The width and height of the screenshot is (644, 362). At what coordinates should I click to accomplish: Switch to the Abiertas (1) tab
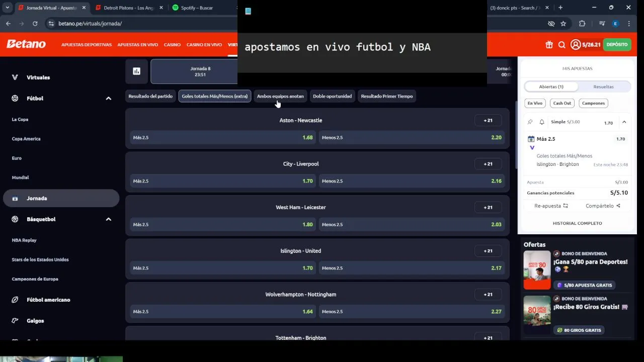pyautogui.click(x=551, y=86)
